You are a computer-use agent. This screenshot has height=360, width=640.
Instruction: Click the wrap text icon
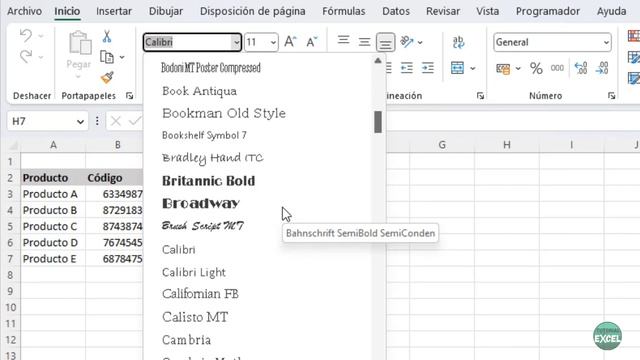tap(458, 42)
